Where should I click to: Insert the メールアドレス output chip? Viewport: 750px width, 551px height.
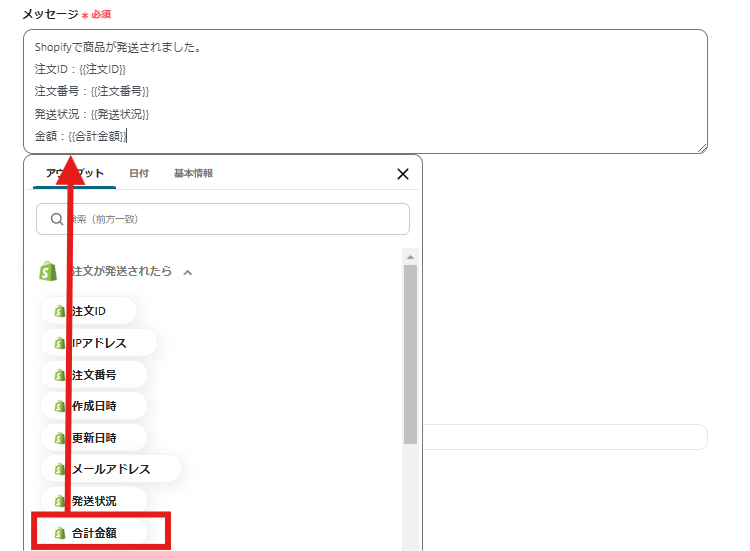[x=111, y=469]
